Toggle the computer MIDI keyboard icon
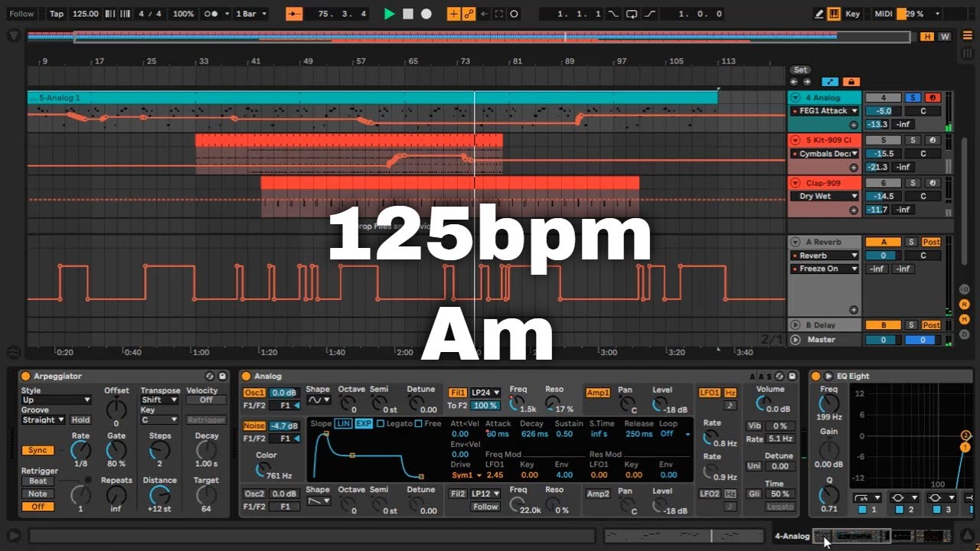Image resolution: width=980 pixels, height=551 pixels. point(833,14)
